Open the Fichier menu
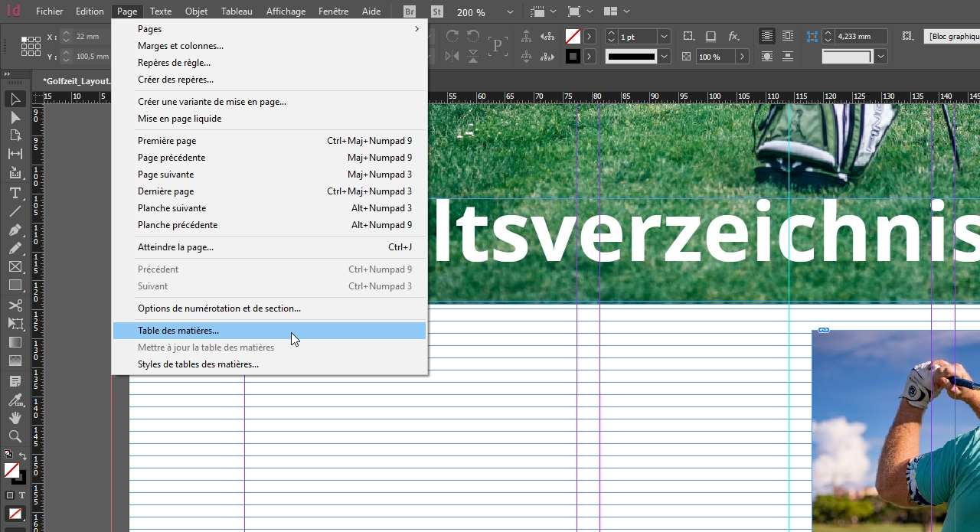Image resolution: width=980 pixels, height=532 pixels. [x=50, y=11]
